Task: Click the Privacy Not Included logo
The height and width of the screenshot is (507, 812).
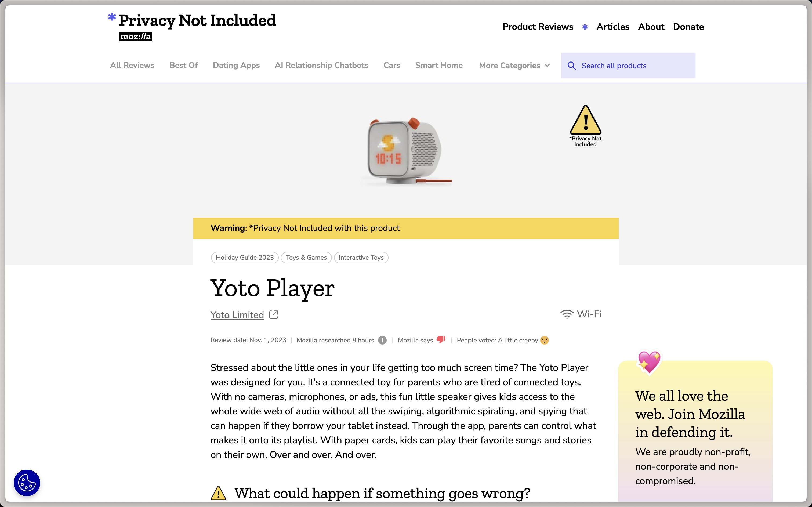Action: pos(192,21)
